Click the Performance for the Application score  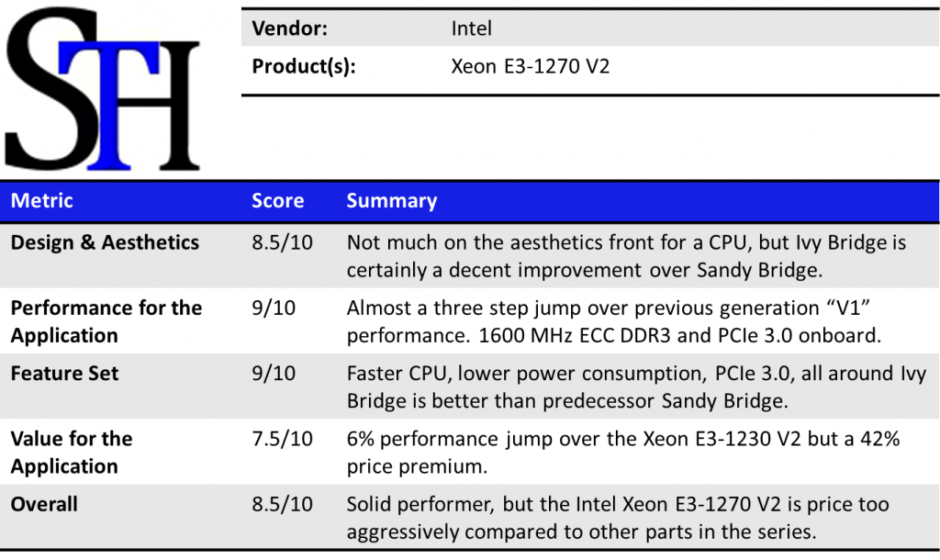(x=274, y=308)
